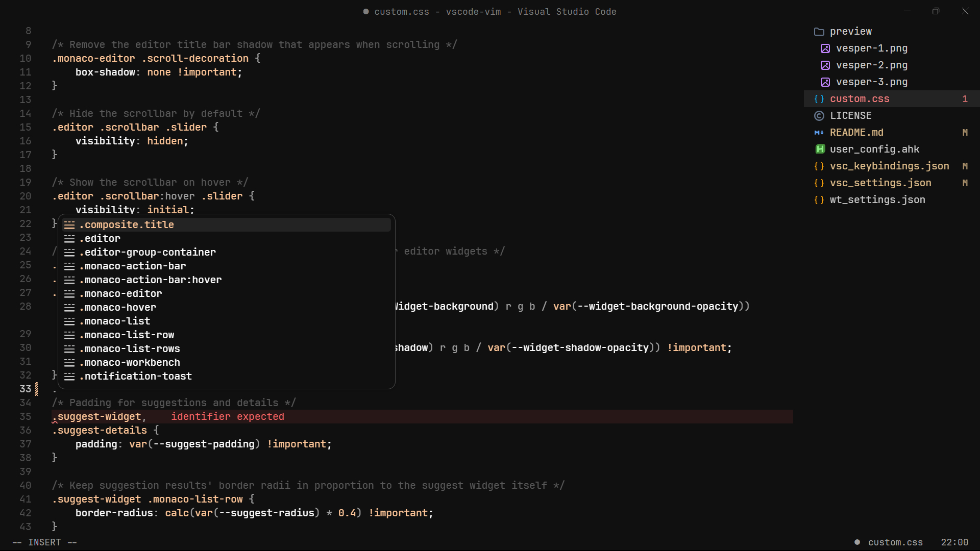This screenshot has width=980, height=551.
Task: Click the modified M badge on README.md
Action: 965,133
